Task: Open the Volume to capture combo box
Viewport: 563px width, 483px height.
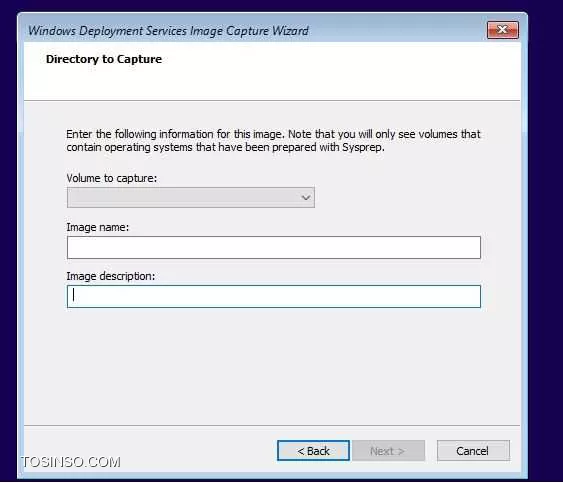Action: (x=191, y=198)
